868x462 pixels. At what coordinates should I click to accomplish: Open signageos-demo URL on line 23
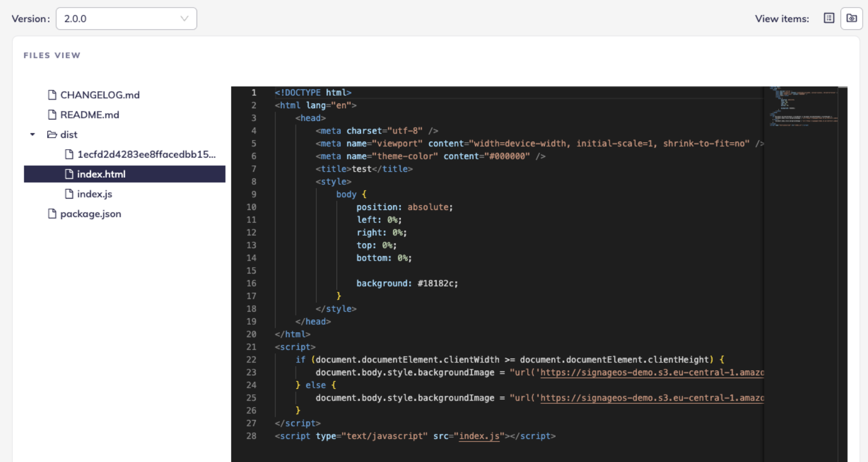click(652, 373)
